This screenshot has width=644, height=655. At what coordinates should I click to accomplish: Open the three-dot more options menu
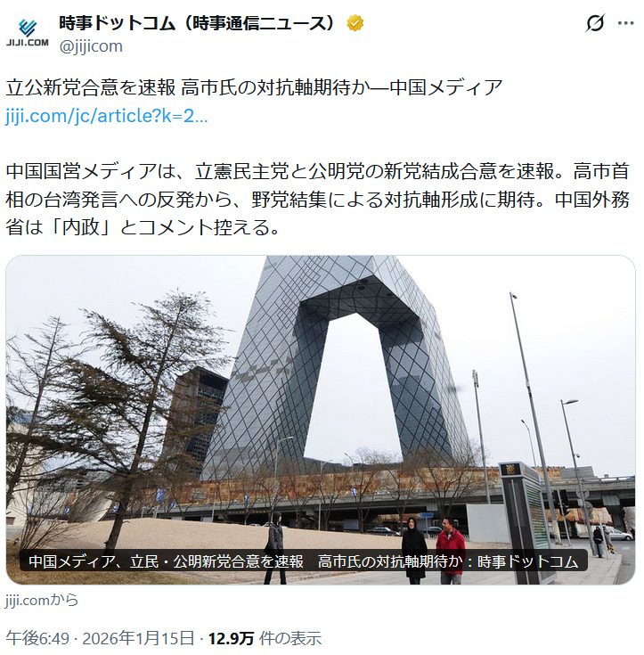point(625,23)
